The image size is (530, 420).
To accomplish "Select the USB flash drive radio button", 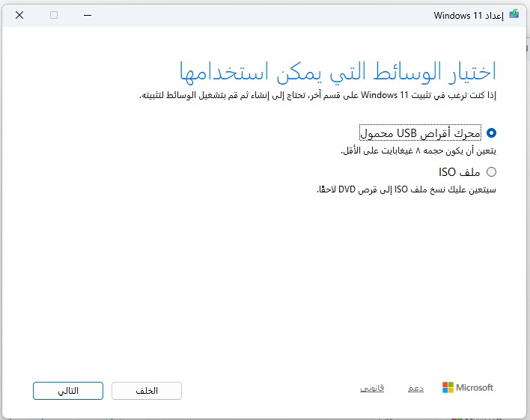I will [491, 133].
